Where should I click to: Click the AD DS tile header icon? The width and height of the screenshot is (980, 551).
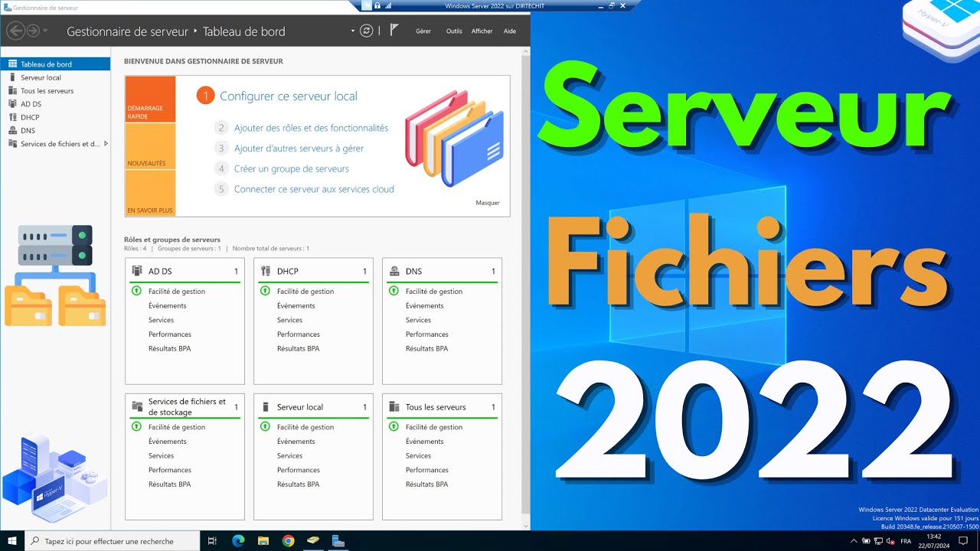pyautogui.click(x=137, y=271)
